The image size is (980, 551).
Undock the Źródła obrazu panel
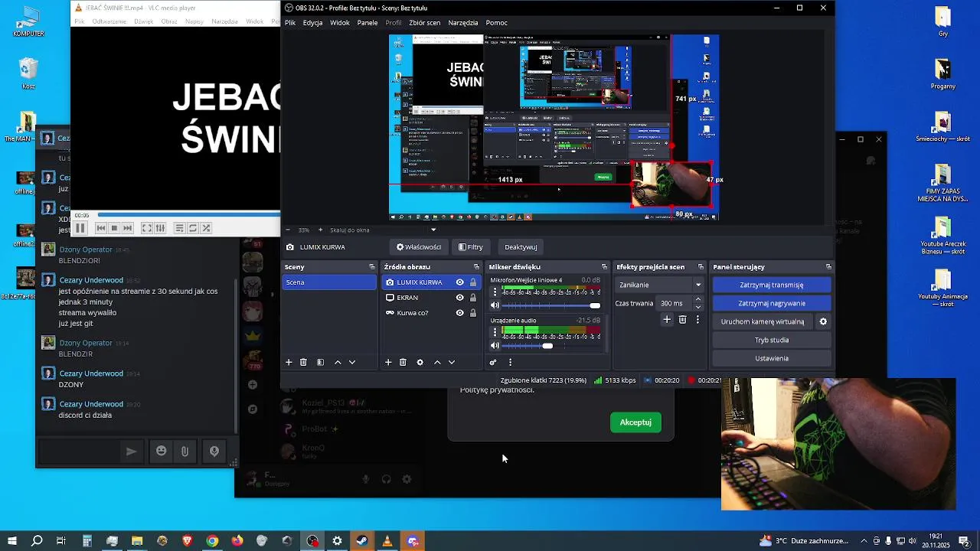click(x=478, y=267)
